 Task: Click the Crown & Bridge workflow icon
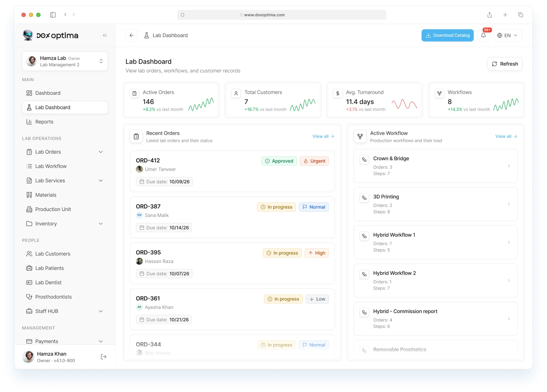coord(364,160)
